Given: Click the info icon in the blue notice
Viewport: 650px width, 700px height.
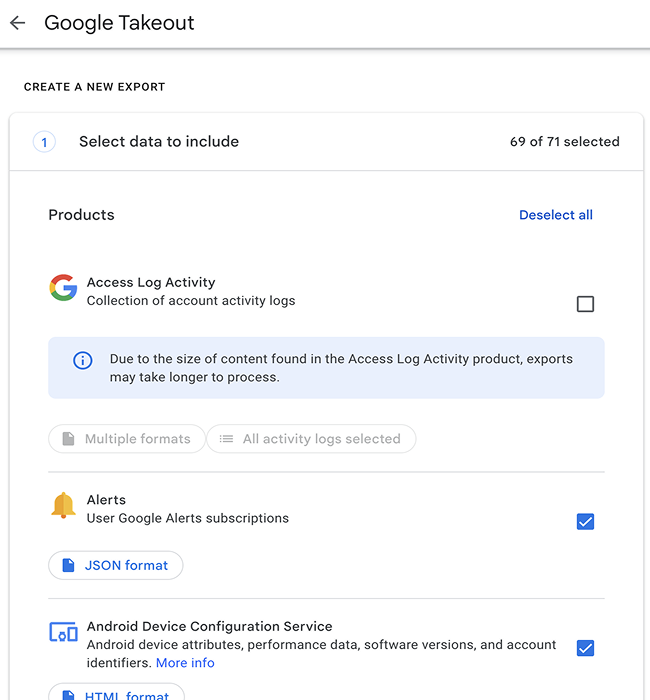Looking at the screenshot, I should [83, 360].
